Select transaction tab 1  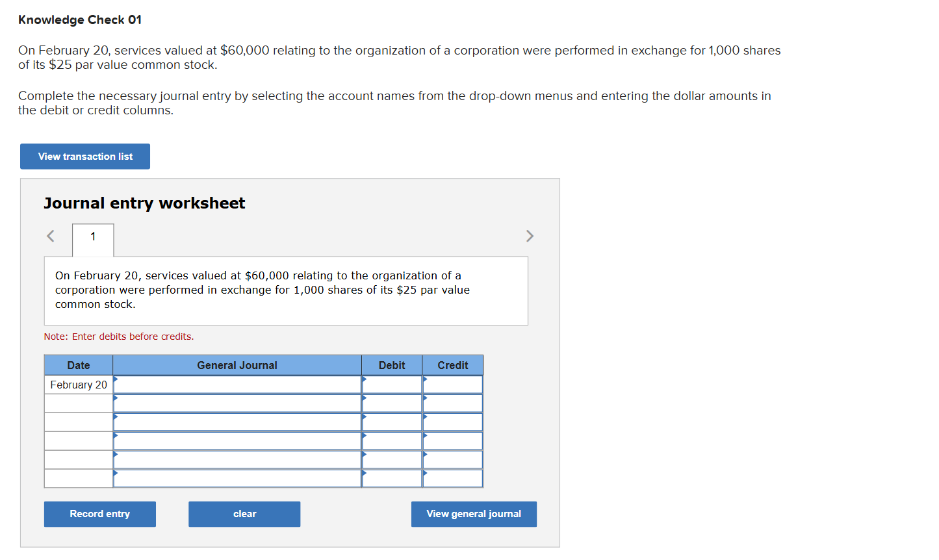92,239
